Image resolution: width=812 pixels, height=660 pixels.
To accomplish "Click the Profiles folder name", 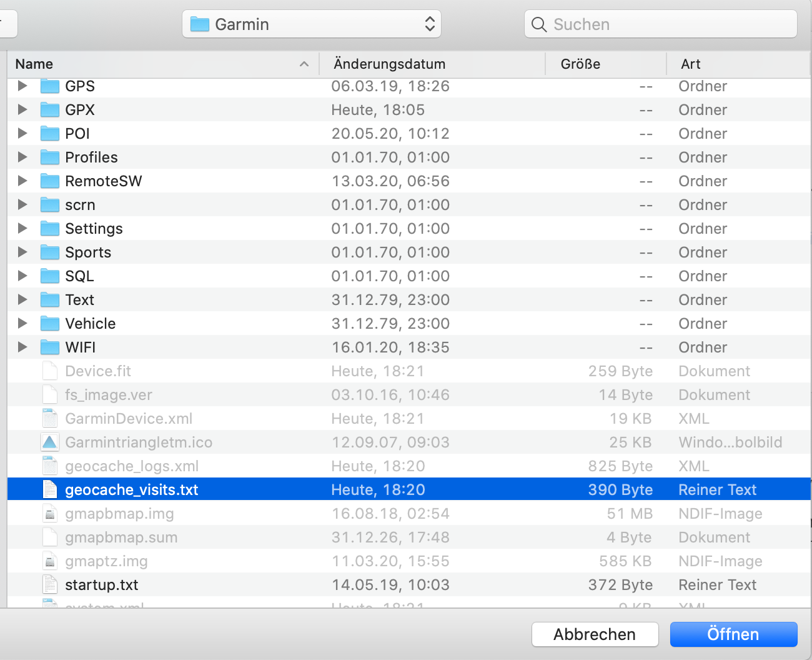I will [91, 157].
